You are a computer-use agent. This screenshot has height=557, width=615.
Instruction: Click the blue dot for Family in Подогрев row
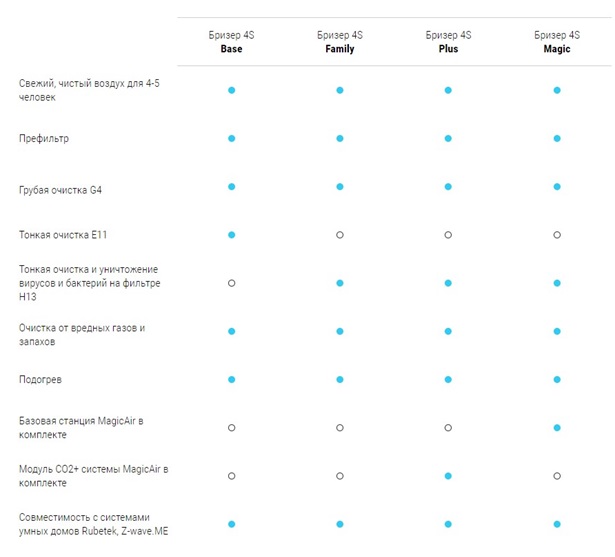coord(340,380)
